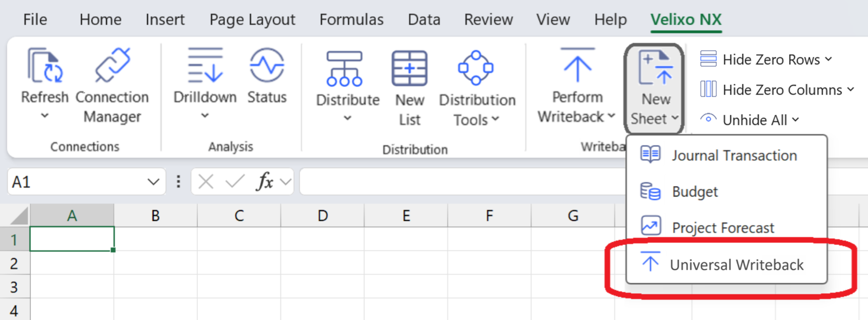Viewport: 868px width, 320px height.
Task: Select row 1 header
Action: click(x=15, y=239)
